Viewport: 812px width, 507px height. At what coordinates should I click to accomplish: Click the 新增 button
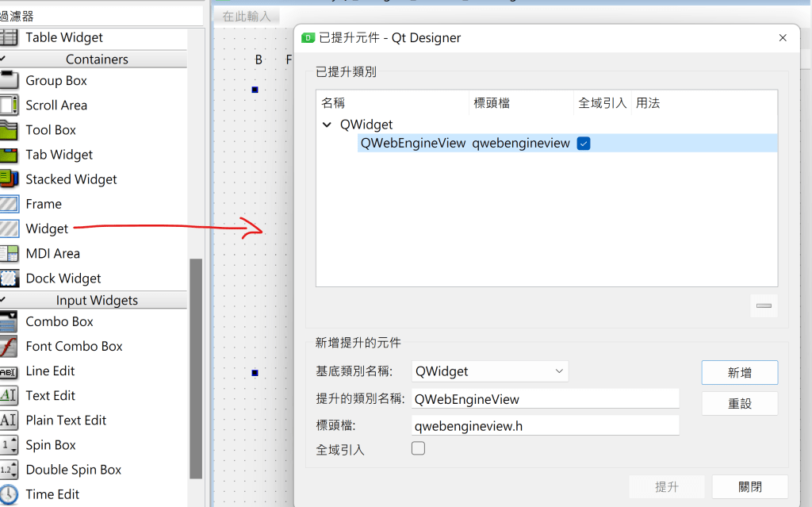pos(739,373)
